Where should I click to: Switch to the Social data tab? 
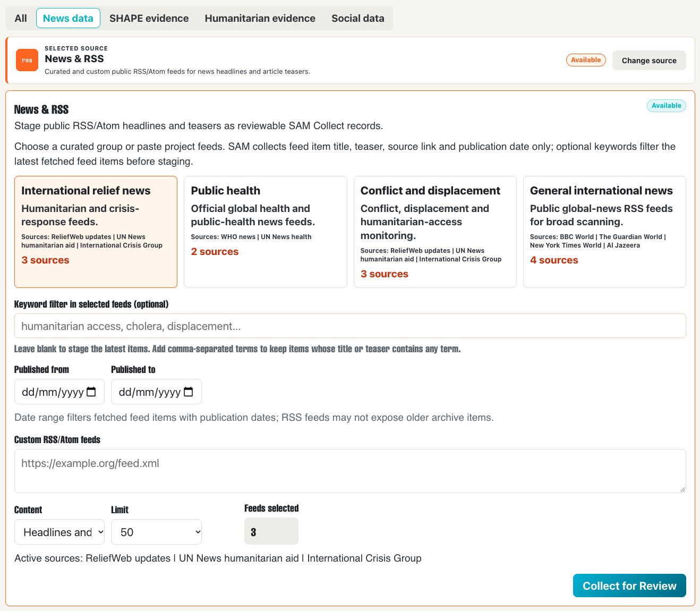(x=358, y=18)
